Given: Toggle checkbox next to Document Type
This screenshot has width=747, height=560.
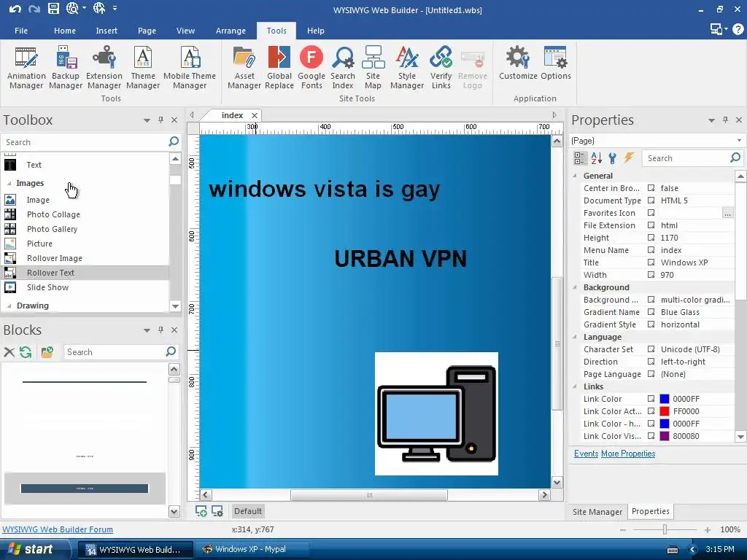Looking at the screenshot, I should coord(651,201).
